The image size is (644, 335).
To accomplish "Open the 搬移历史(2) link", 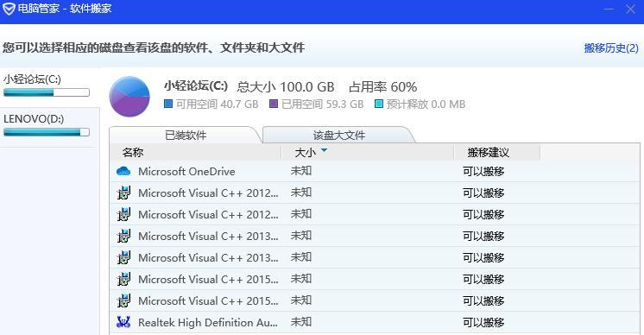I will tap(611, 48).
